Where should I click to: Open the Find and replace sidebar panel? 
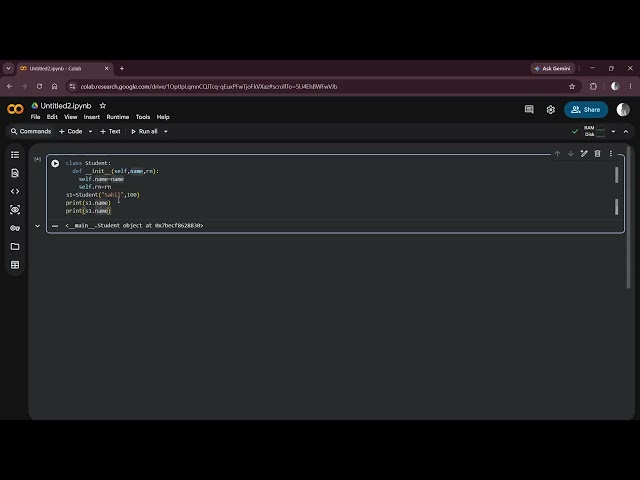[15, 173]
